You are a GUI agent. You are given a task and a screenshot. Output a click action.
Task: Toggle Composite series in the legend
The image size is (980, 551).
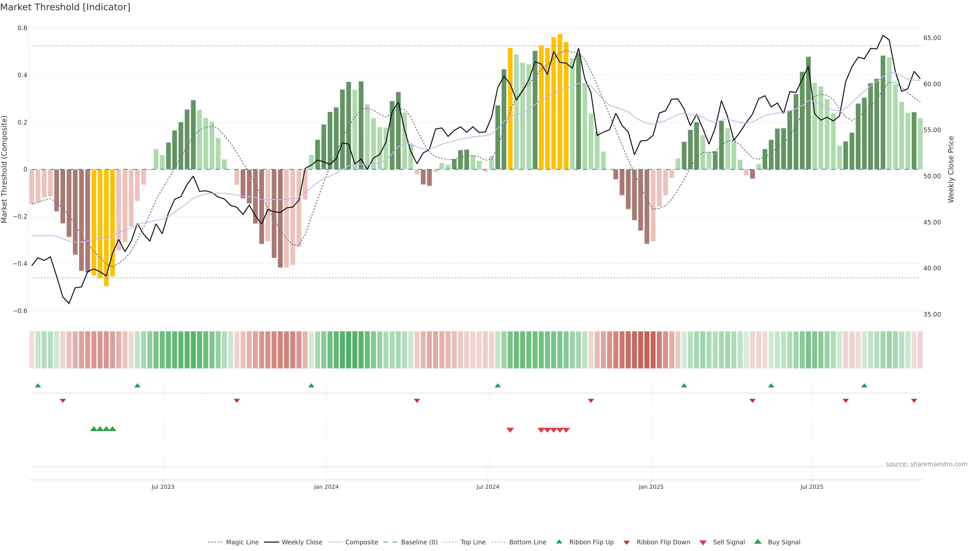point(361,542)
